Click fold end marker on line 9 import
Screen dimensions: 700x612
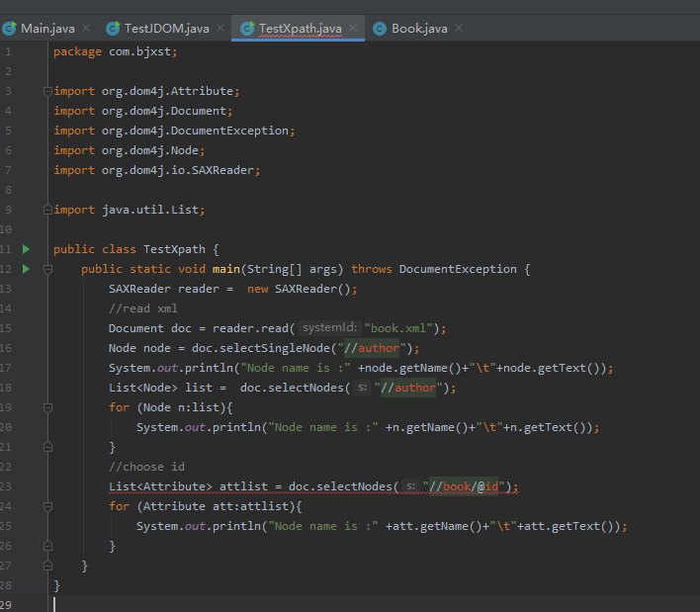coord(47,210)
